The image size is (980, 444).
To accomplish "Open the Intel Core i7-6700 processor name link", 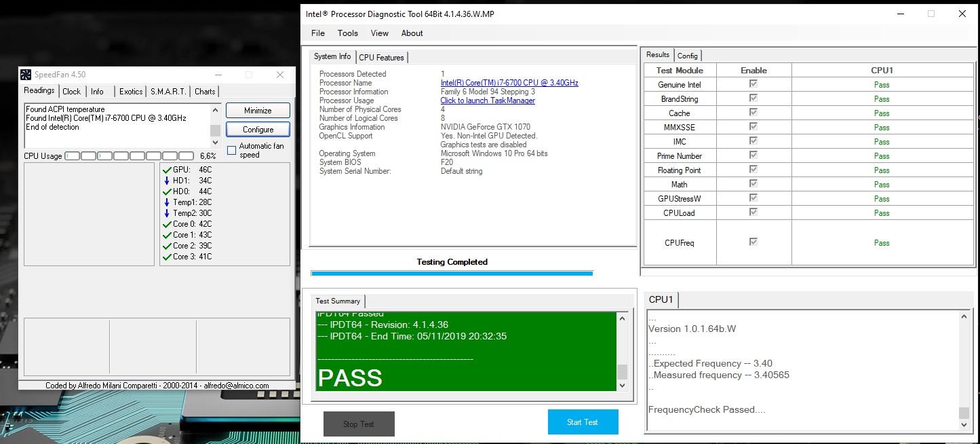I will click(x=509, y=83).
